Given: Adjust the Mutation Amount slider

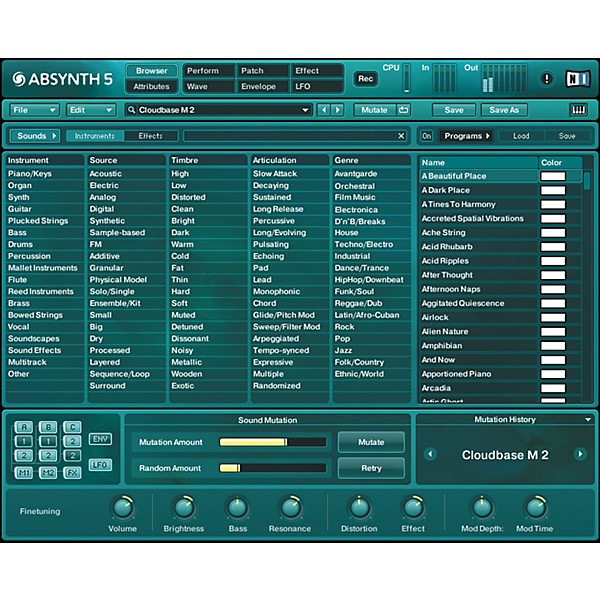Looking at the screenshot, I should tap(272, 442).
